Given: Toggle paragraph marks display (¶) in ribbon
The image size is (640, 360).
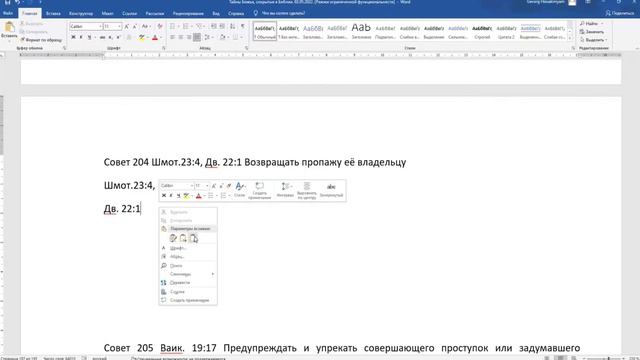Looking at the screenshot, I should click(x=242, y=27).
